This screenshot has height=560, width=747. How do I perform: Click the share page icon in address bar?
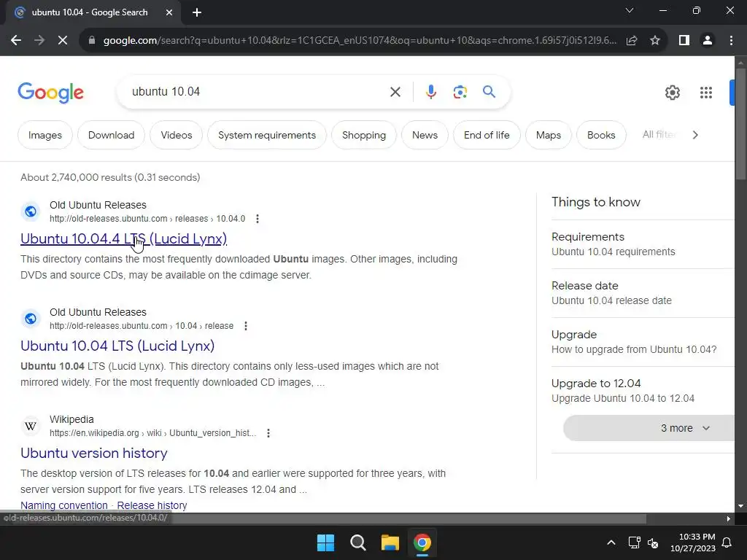tap(632, 41)
